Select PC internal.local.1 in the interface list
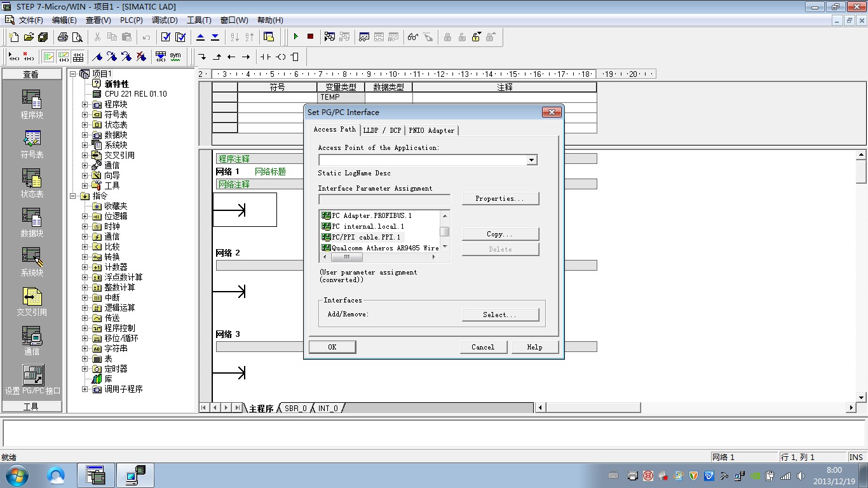Image resolution: width=868 pixels, height=488 pixels. point(363,226)
